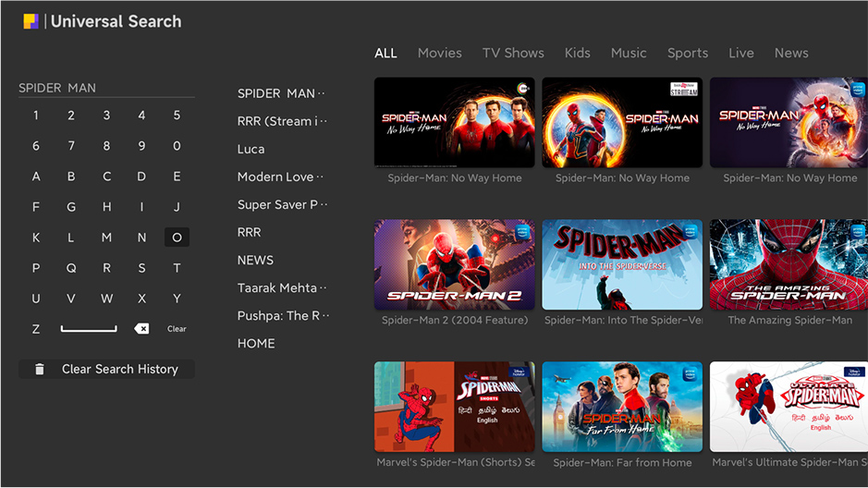Tap the letter P key
The height and width of the screenshot is (488, 868).
36,268
